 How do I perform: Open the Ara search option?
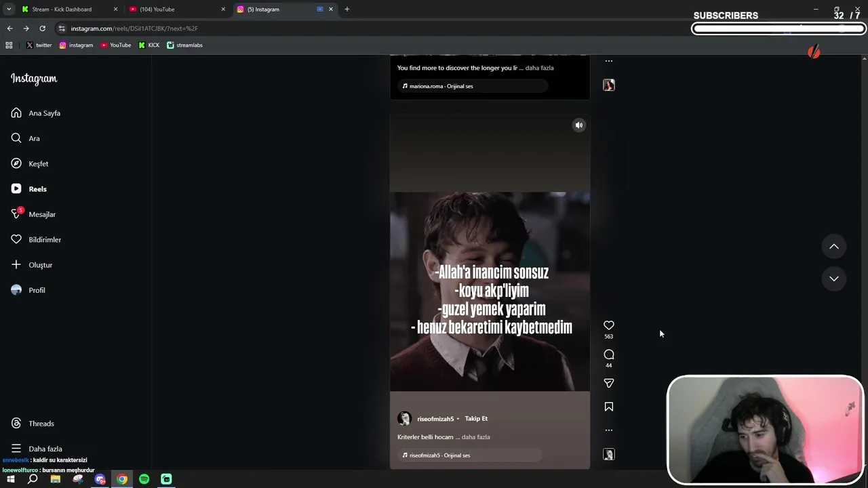[x=26, y=138]
